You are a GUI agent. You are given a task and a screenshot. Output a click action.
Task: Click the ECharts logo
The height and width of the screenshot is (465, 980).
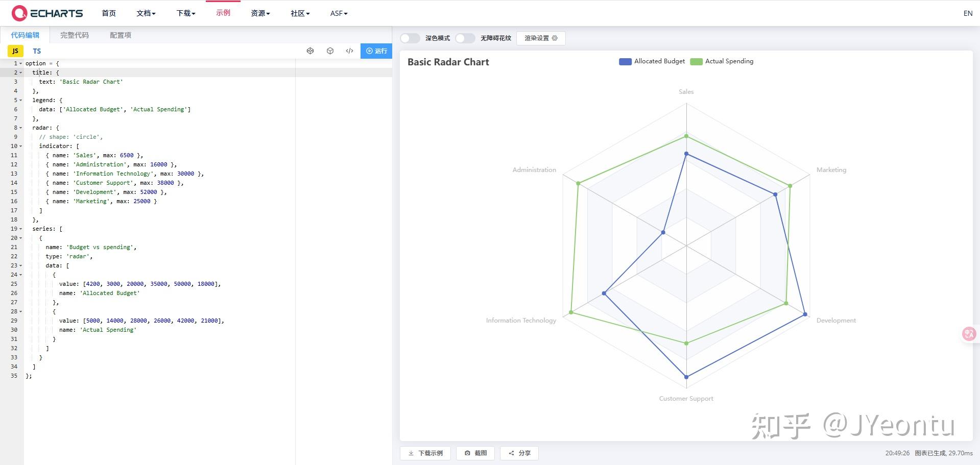pos(47,13)
